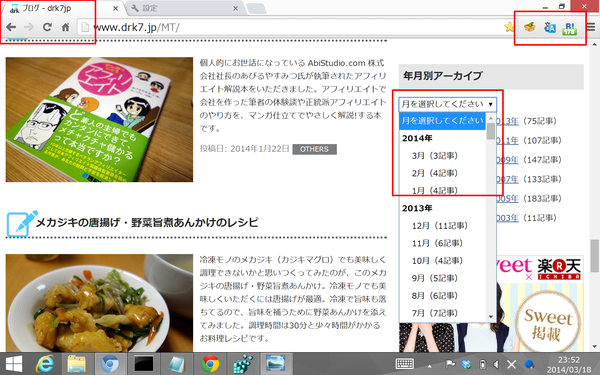Open the 月を選択してください month combo box
This screenshot has height=375, width=600.
447,104
